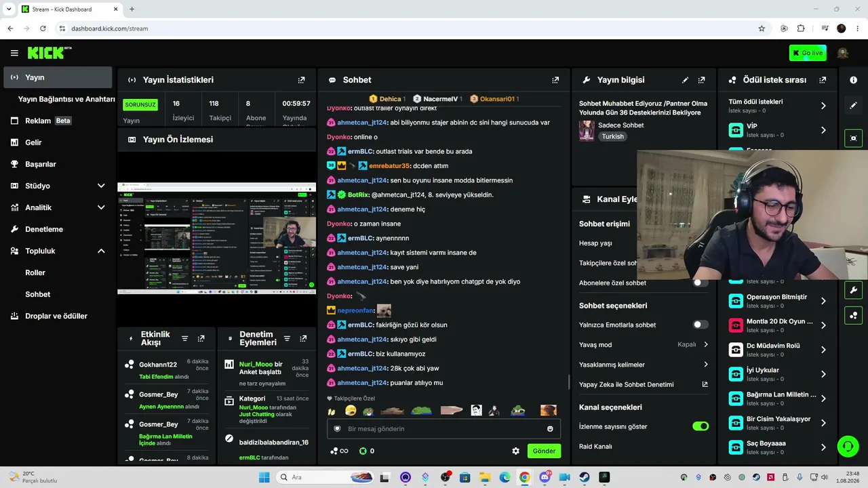Open Steam from the taskbar
Screen dimensions: 868x488
pyautogui.click(x=585, y=477)
